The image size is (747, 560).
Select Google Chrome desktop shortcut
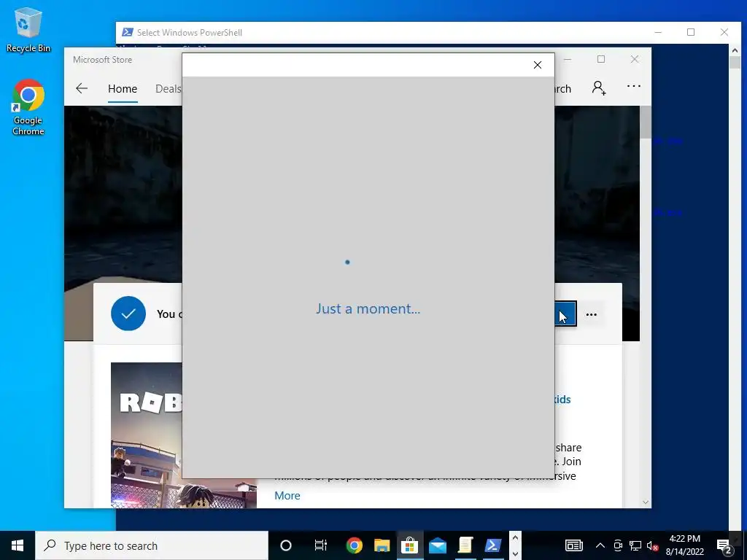[x=28, y=108]
